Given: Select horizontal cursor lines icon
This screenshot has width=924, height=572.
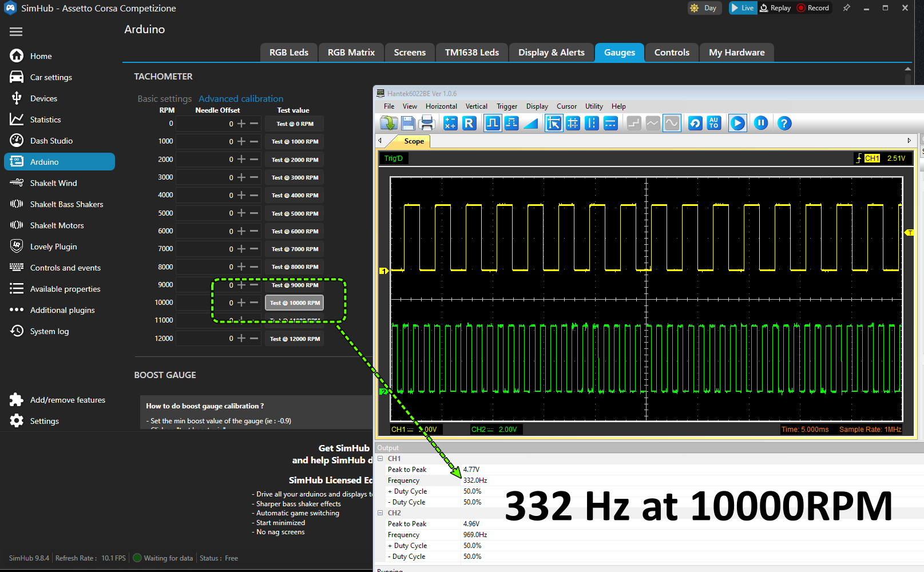Looking at the screenshot, I should (610, 123).
